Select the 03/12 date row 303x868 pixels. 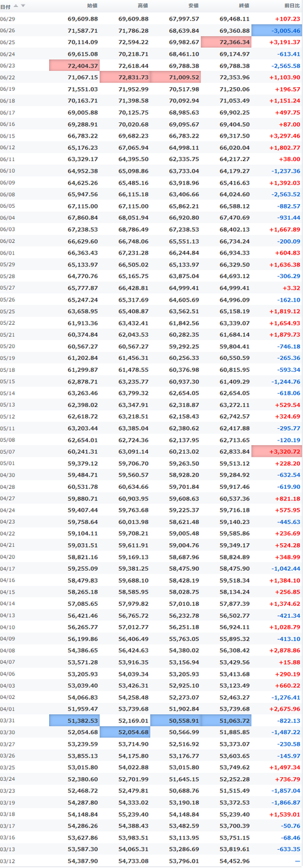151,860
